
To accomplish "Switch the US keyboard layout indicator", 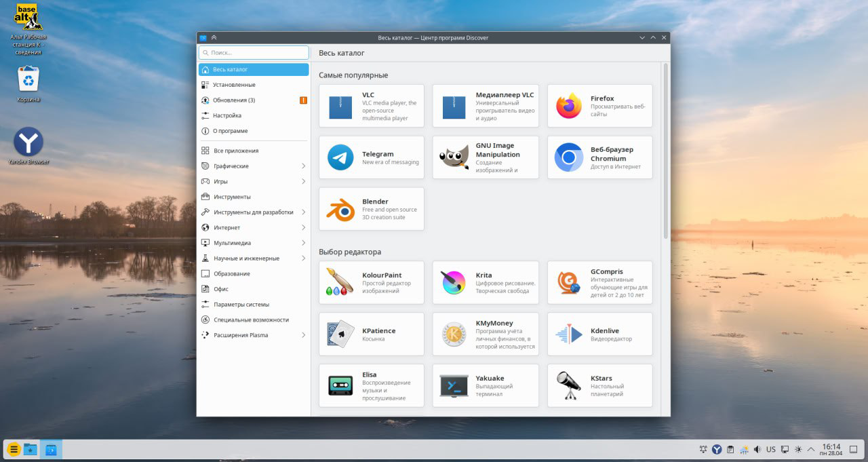I will point(771,449).
